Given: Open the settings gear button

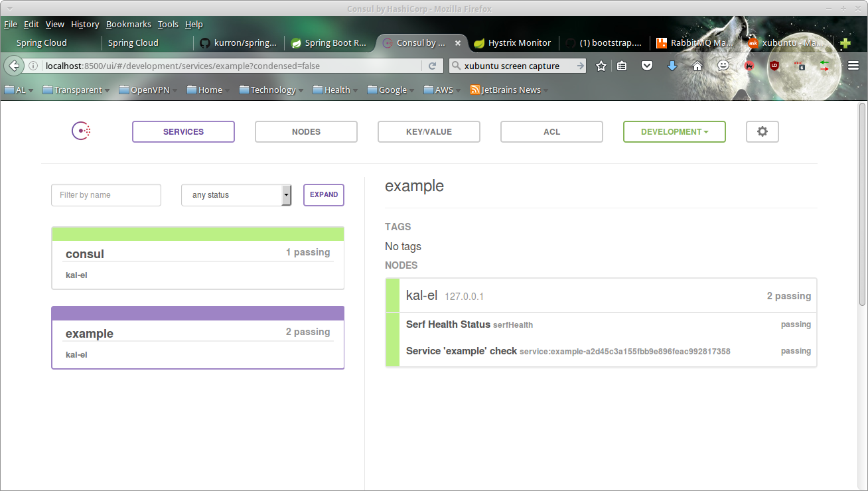Looking at the screenshot, I should coord(762,131).
